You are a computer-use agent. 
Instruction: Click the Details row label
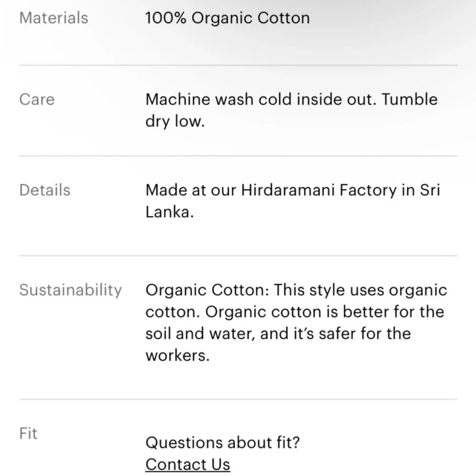click(45, 190)
